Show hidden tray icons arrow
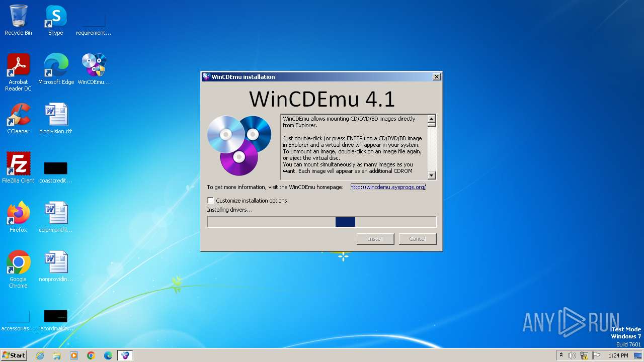 coord(561,355)
